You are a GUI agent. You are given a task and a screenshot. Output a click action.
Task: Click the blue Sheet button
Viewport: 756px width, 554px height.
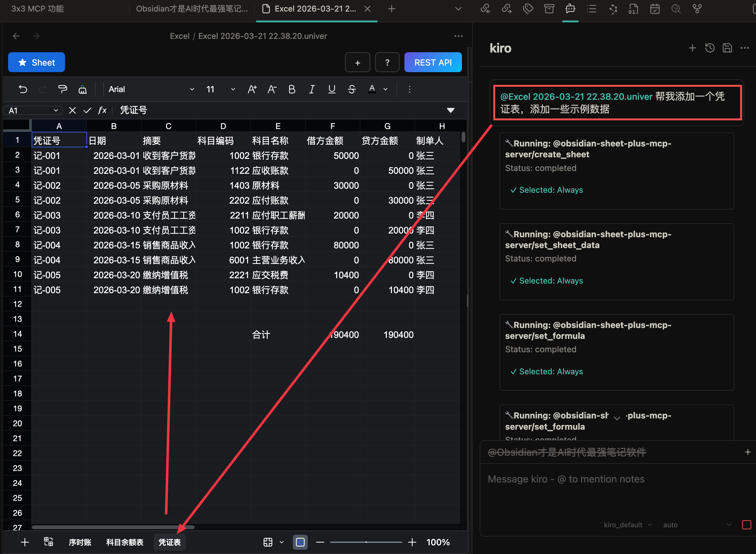pos(37,62)
